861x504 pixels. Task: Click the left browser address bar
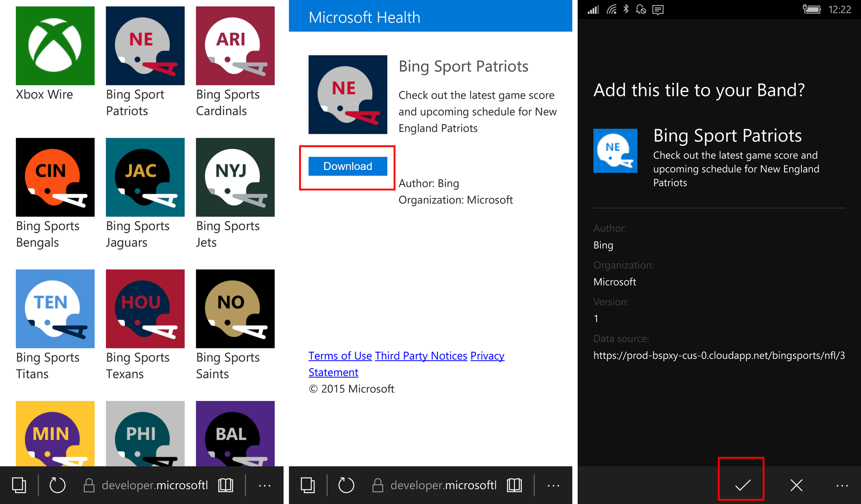click(x=146, y=486)
